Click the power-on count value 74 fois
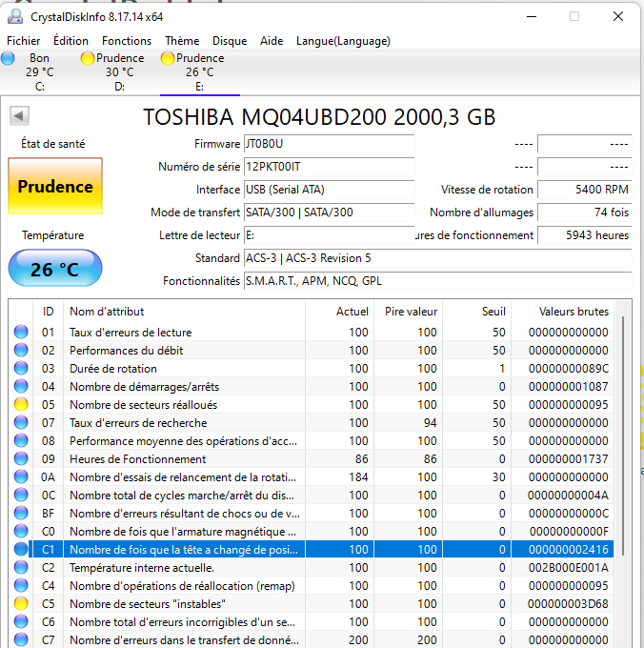The width and height of the screenshot is (644, 648). click(x=585, y=213)
